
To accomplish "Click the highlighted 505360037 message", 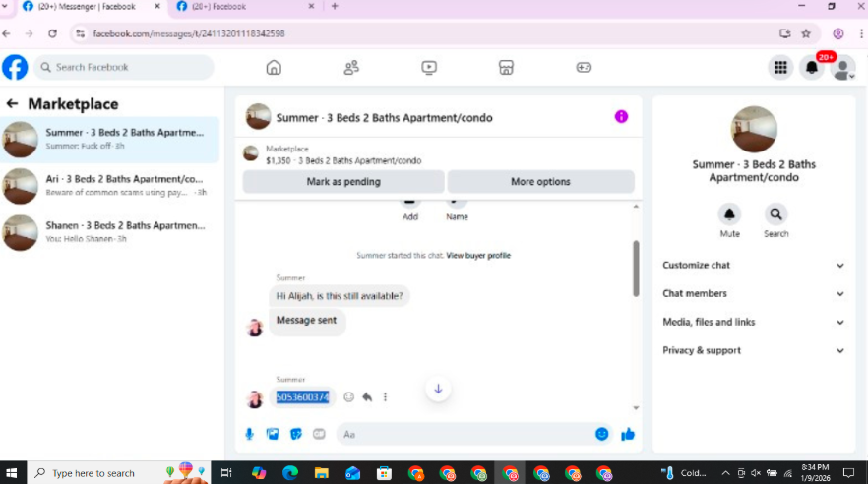I will (302, 397).
